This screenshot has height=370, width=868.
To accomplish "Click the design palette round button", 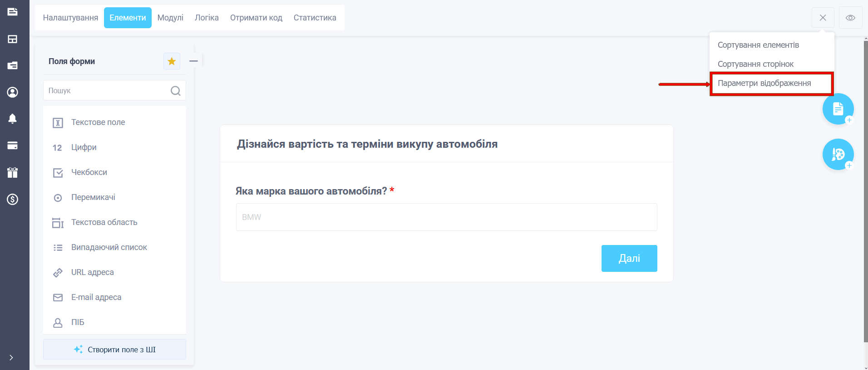I will point(838,155).
